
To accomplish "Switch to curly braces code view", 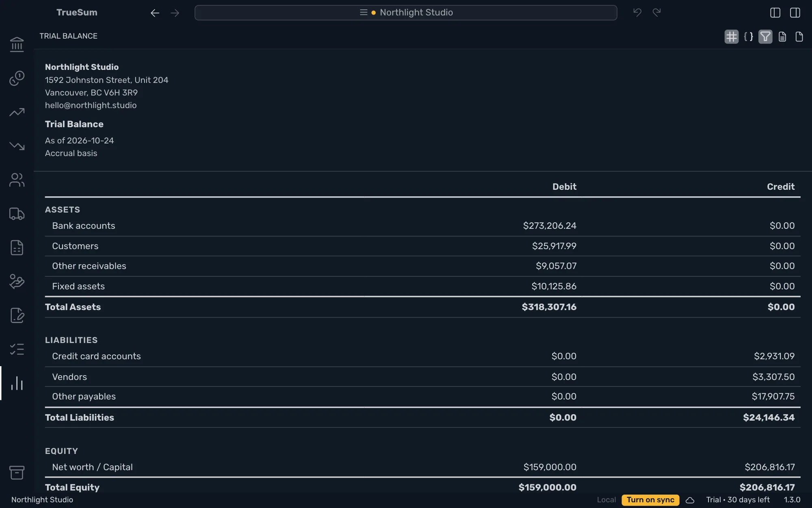I will click(748, 37).
